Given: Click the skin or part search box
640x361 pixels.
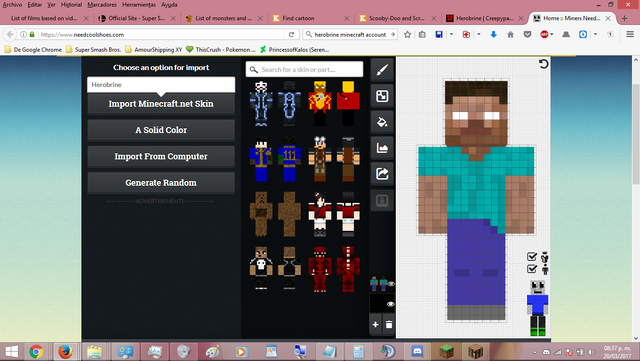Looking at the screenshot, I should [304, 69].
